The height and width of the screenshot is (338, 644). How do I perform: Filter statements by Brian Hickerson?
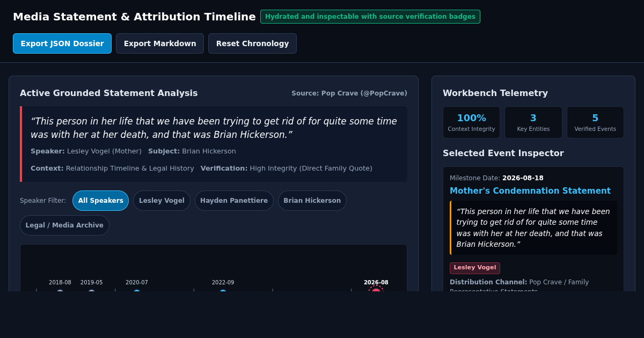(312, 201)
